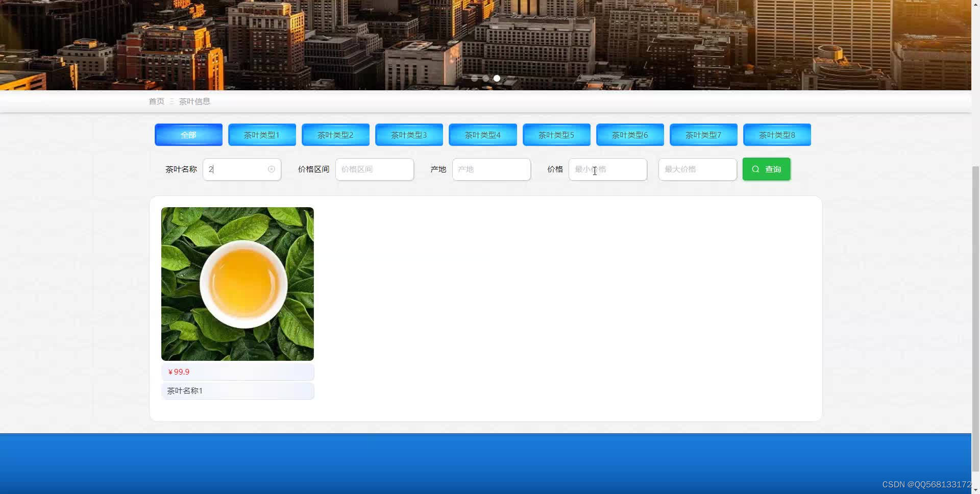Click the scrollbar up arrow
The image size is (980, 494).
[975, 4]
